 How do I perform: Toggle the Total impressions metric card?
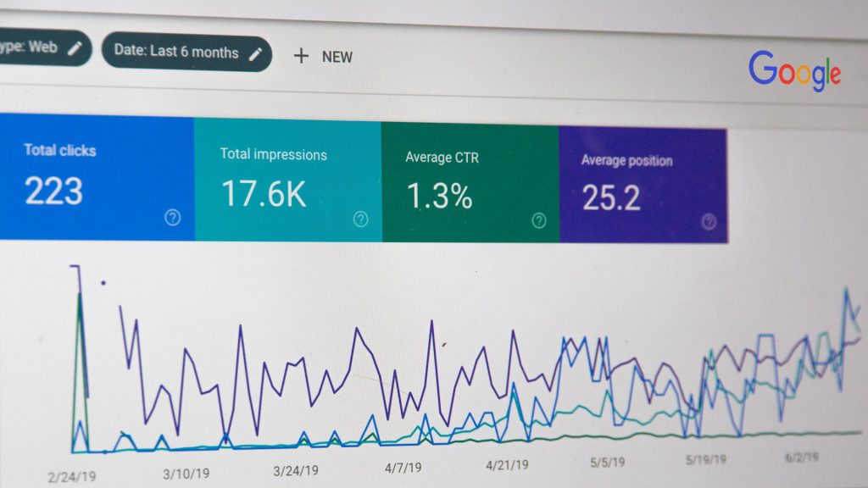[x=287, y=180]
